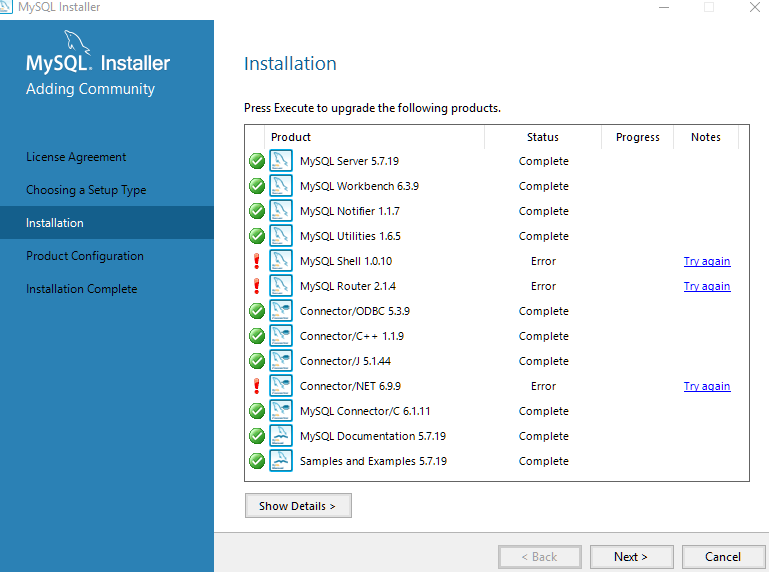Click the Samples and Examples 5.7.19 product icon
The height and width of the screenshot is (572, 769).
click(281, 461)
